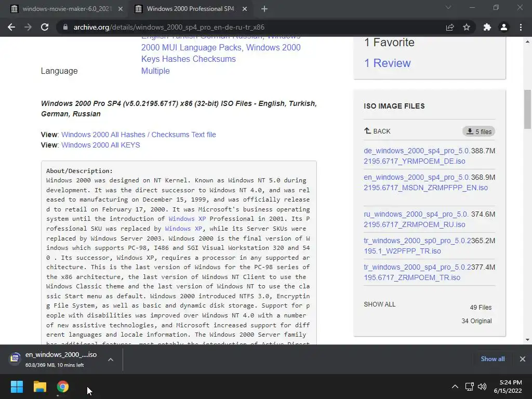
Task: Download all with the 5 files button
Action: [478, 131]
